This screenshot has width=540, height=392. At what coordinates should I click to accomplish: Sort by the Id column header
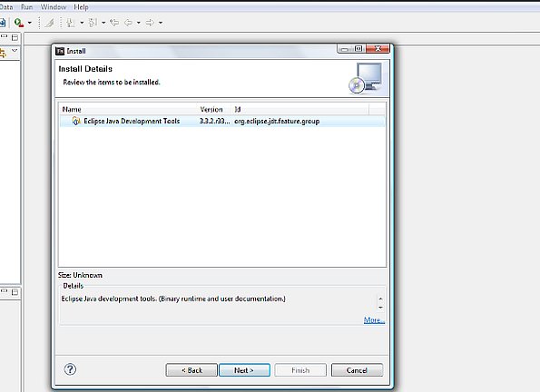pos(300,110)
